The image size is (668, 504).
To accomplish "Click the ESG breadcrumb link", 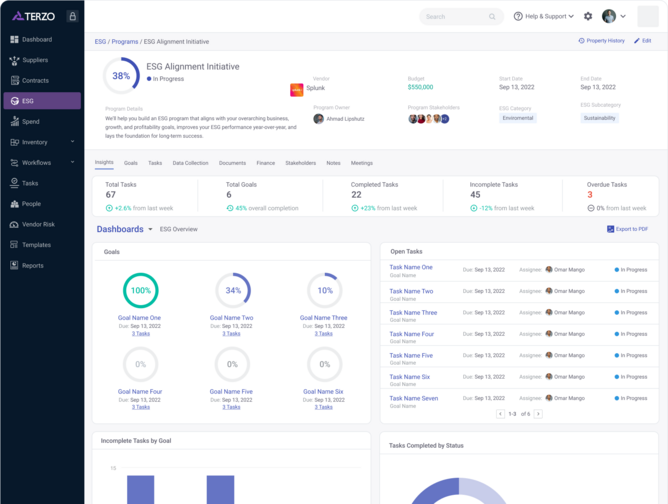I will [100, 41].
